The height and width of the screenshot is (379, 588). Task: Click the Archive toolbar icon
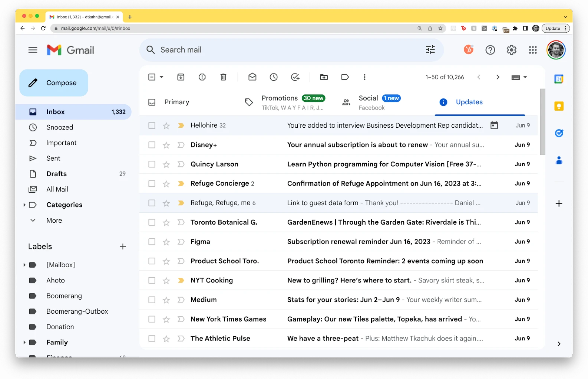click(x=181, y=77)
